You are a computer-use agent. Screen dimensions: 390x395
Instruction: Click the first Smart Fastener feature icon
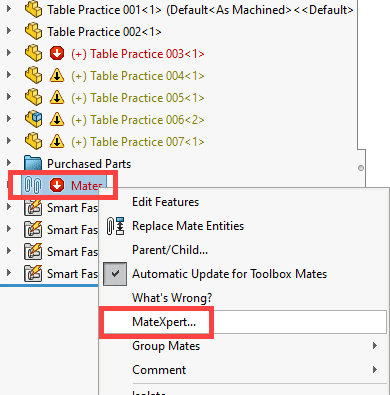[33, 208]
